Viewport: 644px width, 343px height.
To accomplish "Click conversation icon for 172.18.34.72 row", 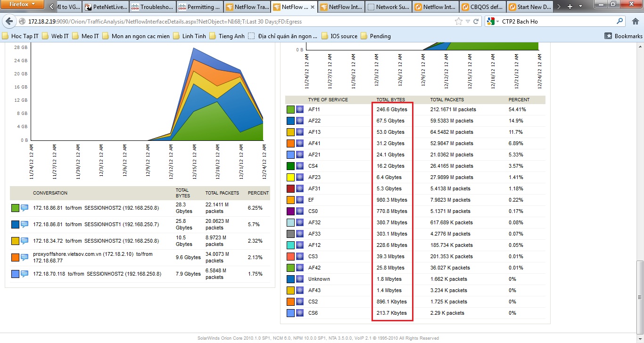I will pyautogui.click(x=25, y=241).
